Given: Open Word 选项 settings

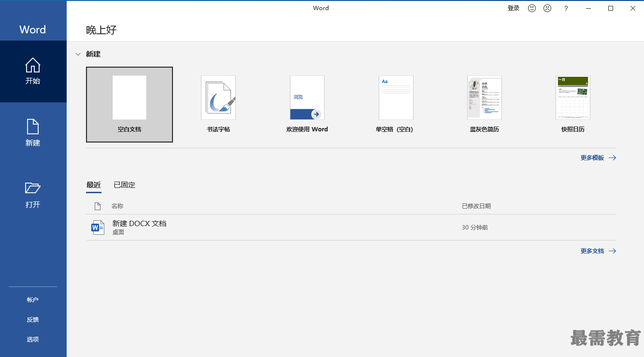Looking at the screenshot, I should click(x=33, y=340).
